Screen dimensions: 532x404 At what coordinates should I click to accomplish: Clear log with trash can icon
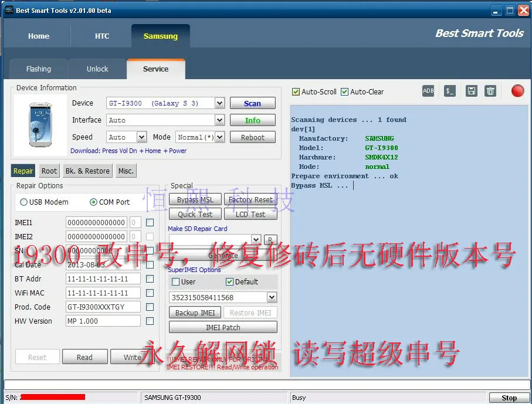(x=490, y=91)
